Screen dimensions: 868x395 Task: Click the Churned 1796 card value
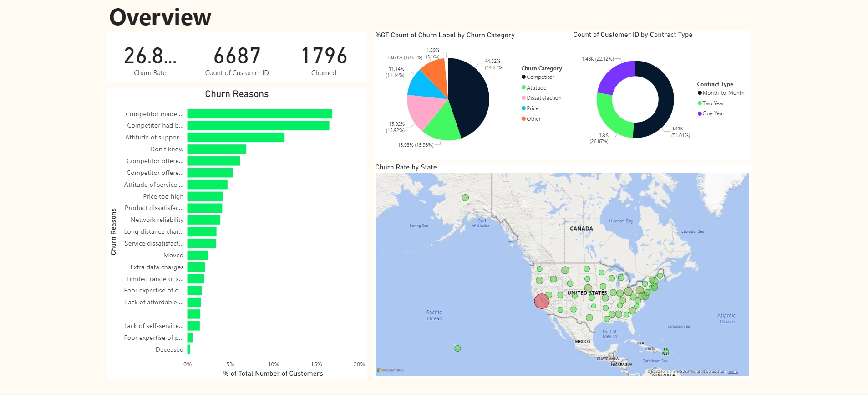[x=324, y=56]
